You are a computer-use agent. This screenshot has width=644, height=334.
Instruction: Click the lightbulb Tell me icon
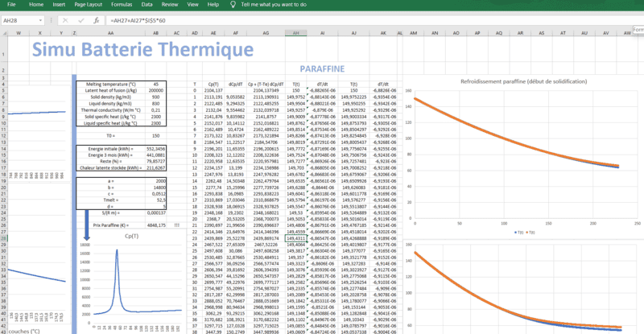(x=233, y=5)
